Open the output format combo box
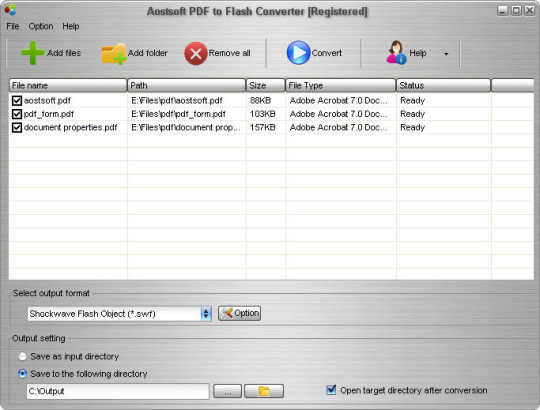 pos(120,314)
